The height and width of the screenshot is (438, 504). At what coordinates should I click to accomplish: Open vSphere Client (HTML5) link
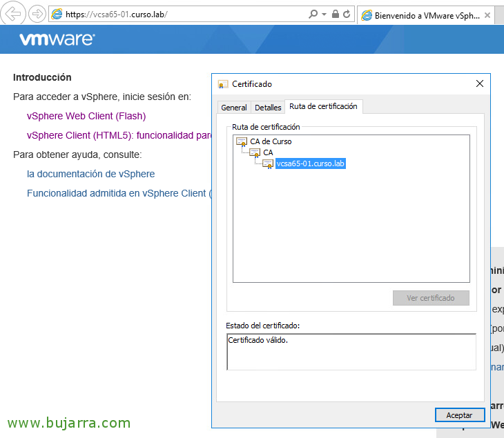[x=119, y=135]
